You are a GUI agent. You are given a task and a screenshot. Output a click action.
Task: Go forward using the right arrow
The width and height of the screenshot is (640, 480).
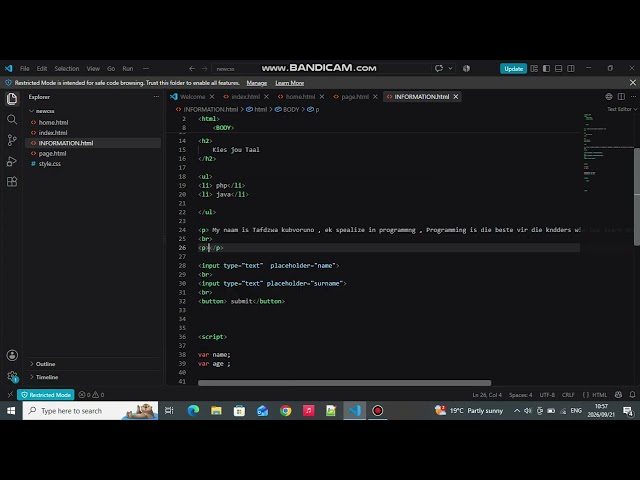(x=204, y=69)
